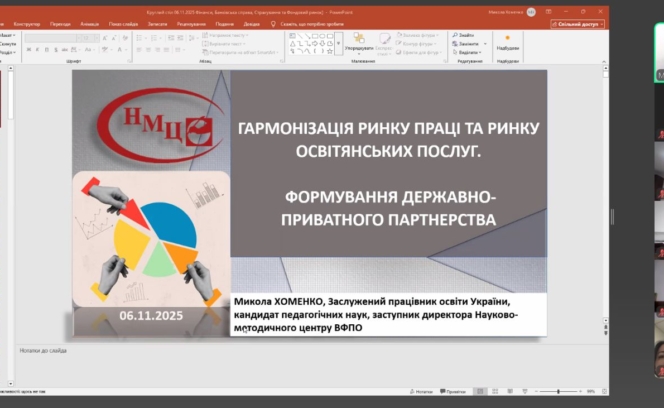Open the Конструктор ribbon tab
This screenshot has width=664, height=408.
point(27,23)
